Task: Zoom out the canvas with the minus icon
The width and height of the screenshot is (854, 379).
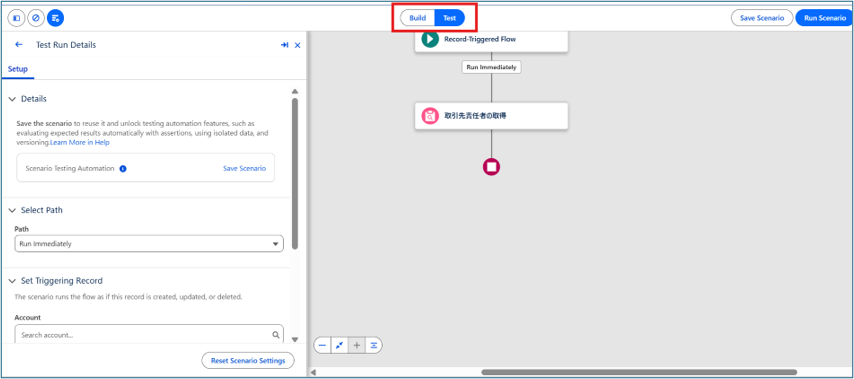Action: (x=322, y=345)
